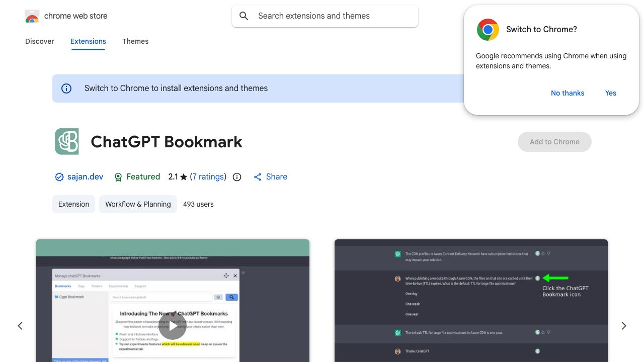Open the second screenshot showing bookmark icon

click(471, 301)
